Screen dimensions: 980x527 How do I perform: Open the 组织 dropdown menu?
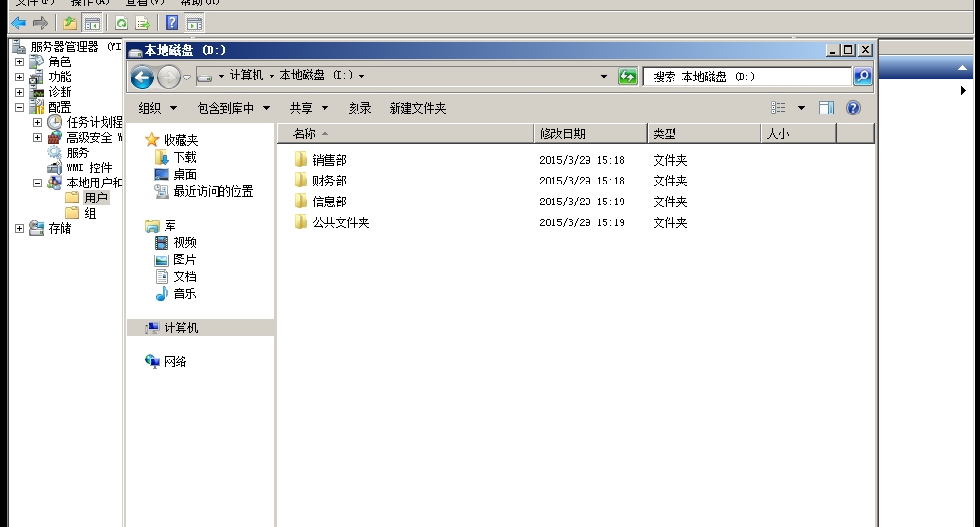[x=157, y=108]
